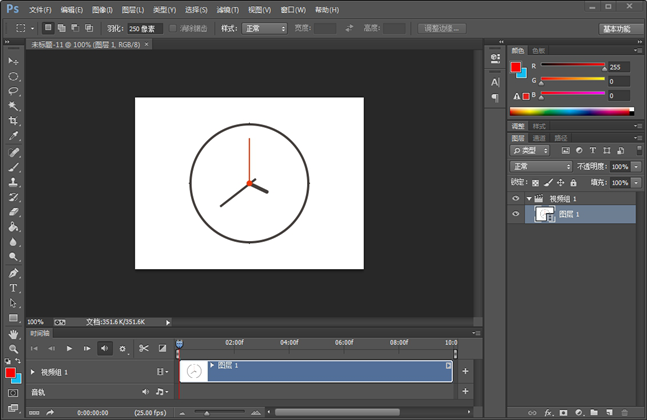
Task: Open the 不透明度 opacity dropdown arrow
Action: tap(637, 167)
